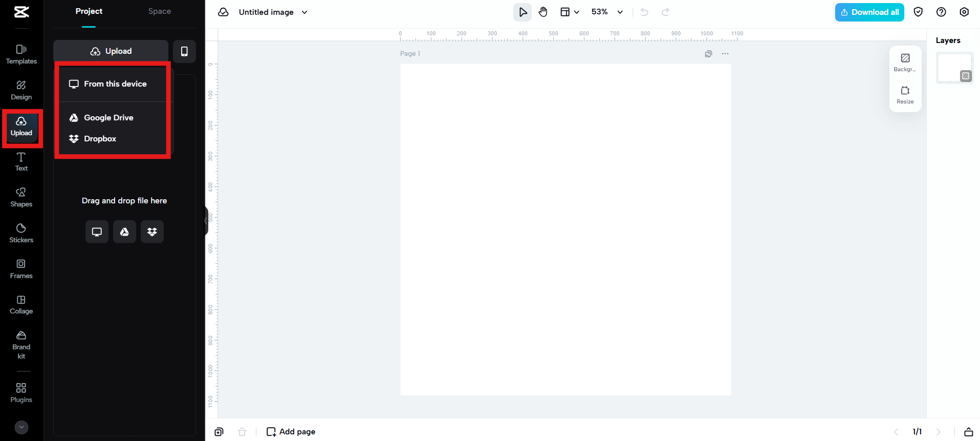Select the Frames sidebar tool
Viewport: 980px width, 441px height.
click(21, 269)
